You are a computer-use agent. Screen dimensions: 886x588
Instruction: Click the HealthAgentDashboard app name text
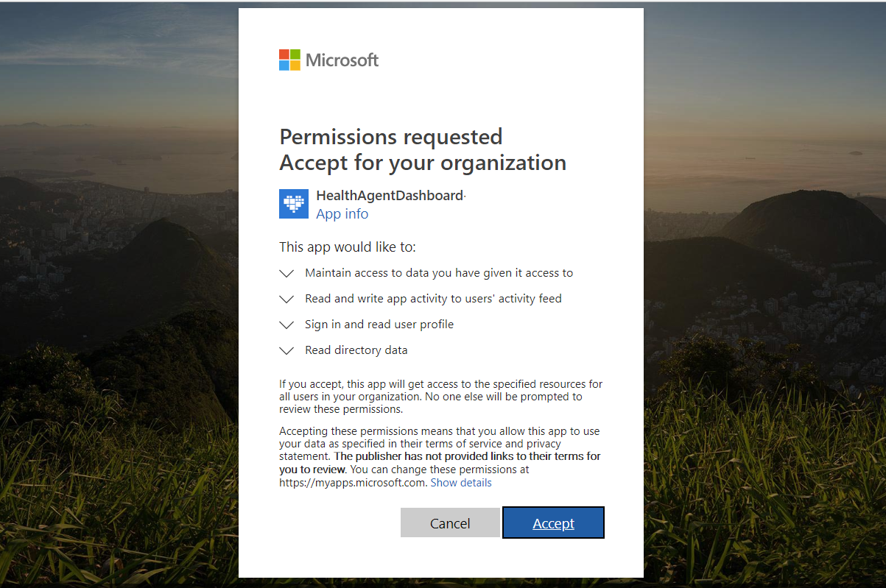[389, 196]
